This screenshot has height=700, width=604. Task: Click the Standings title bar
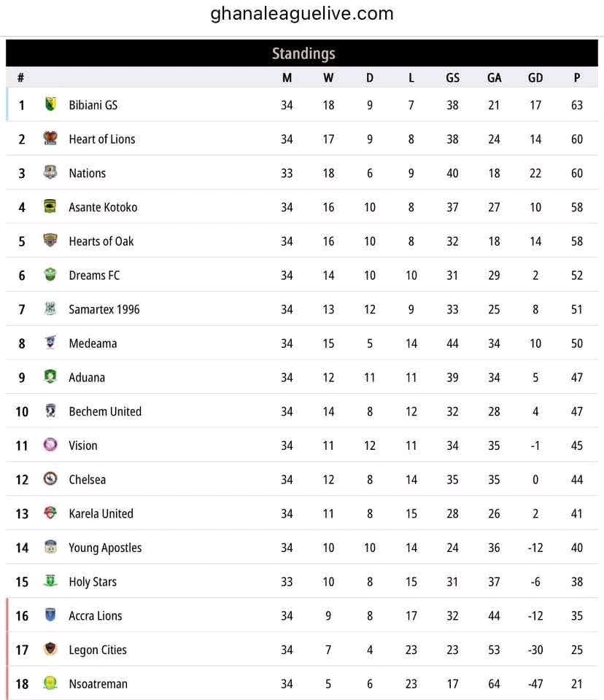(302, 53)
